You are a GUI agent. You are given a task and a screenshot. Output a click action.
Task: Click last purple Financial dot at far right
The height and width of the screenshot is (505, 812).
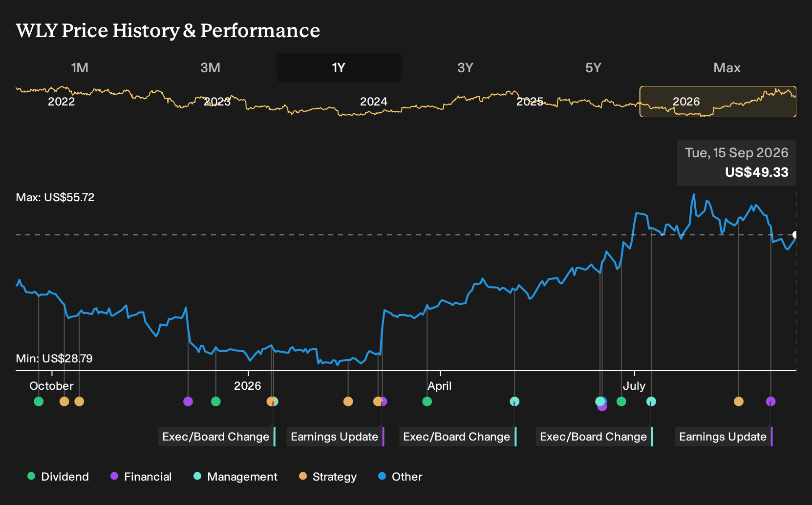tap(770, 401)
